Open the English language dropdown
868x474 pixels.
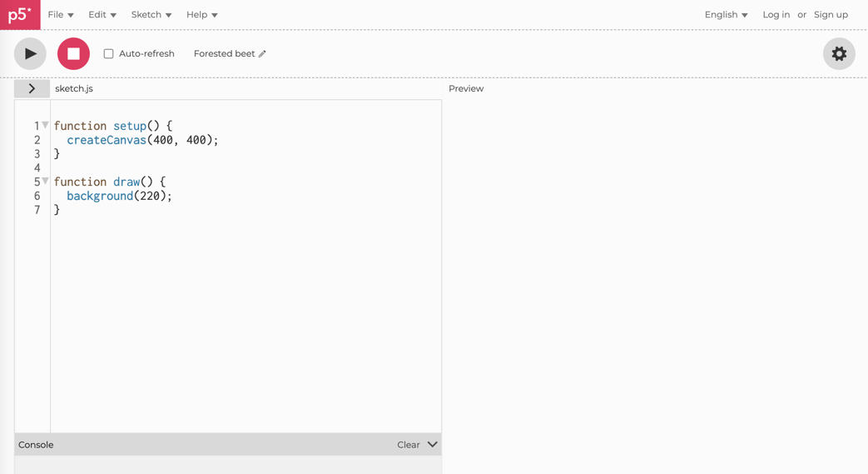[x=726, y=15]
